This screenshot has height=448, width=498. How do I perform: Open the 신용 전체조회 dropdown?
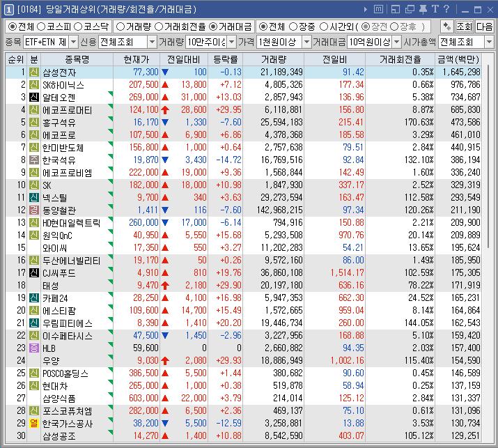pyautogui.click(x=152, y=42)
